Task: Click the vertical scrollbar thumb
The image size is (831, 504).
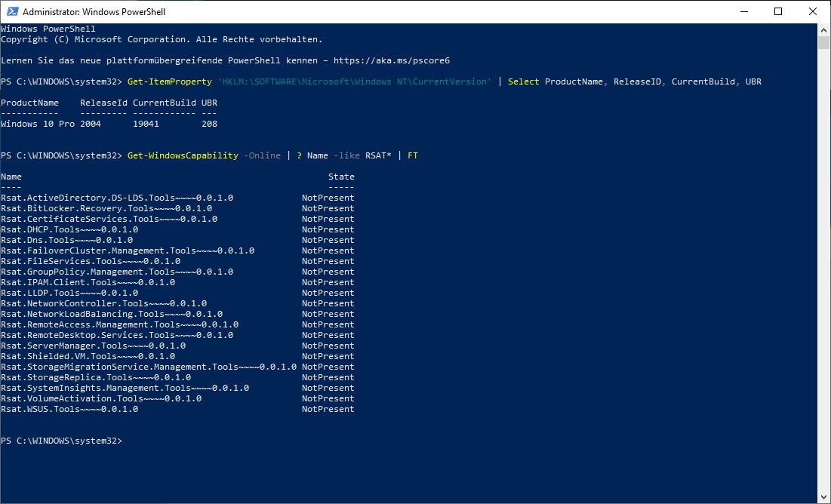Action: tap(824, 42)
